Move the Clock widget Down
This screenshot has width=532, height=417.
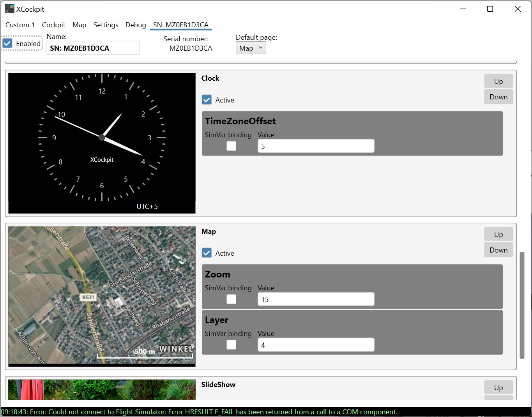pos(498,97)
